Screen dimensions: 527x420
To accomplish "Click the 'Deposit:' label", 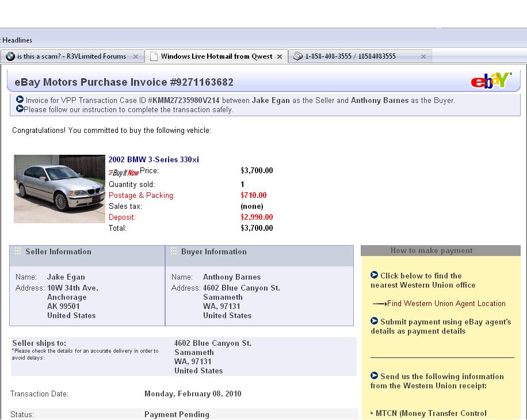I will click(x=122, y=217).
